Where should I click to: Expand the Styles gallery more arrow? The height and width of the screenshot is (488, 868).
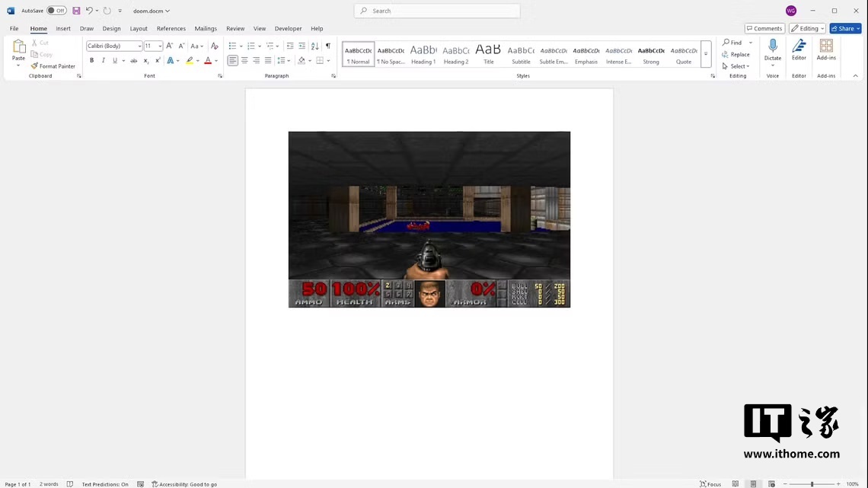[x=706, y=53]
